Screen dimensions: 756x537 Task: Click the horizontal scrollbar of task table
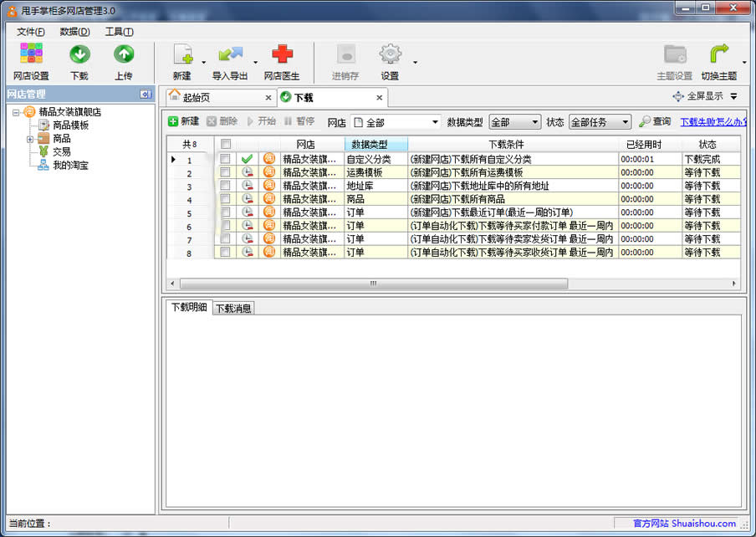pyautogui.click(x=373, y=284)
